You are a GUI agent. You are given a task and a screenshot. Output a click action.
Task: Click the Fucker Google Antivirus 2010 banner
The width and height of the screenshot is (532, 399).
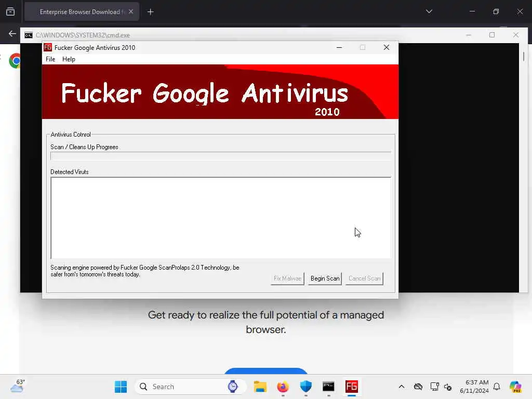pos(220,91)
